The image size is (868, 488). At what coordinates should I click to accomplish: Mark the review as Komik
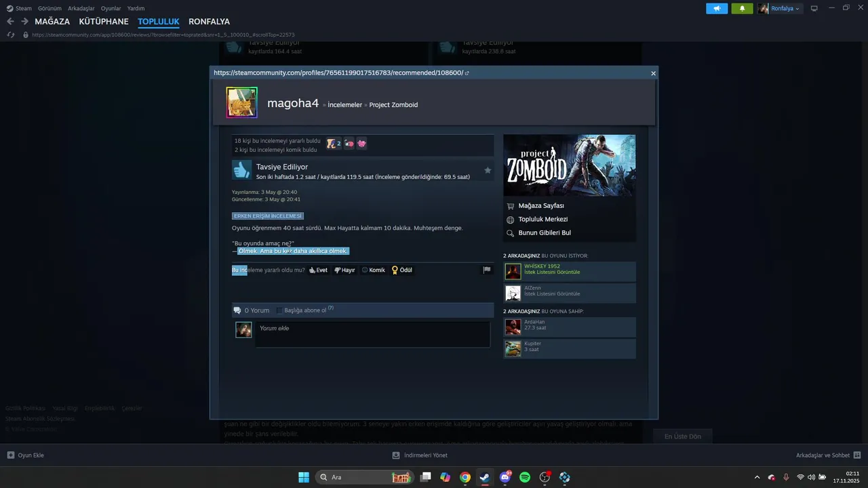373,270
